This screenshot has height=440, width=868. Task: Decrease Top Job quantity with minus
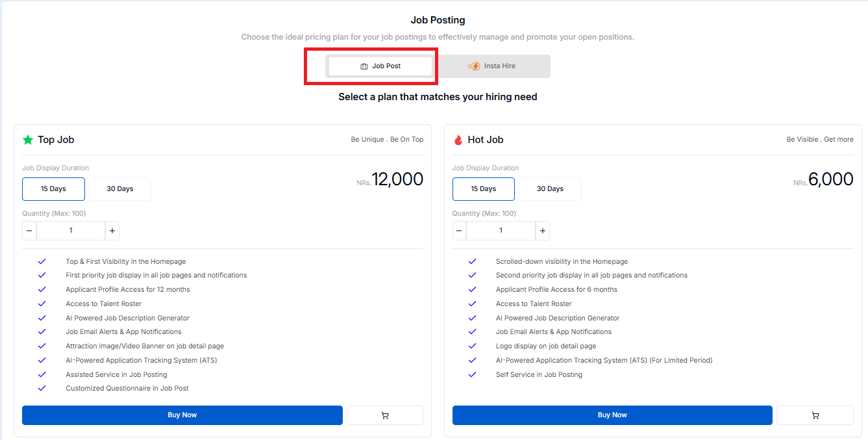pyautogui.click(x=29, y=231)
